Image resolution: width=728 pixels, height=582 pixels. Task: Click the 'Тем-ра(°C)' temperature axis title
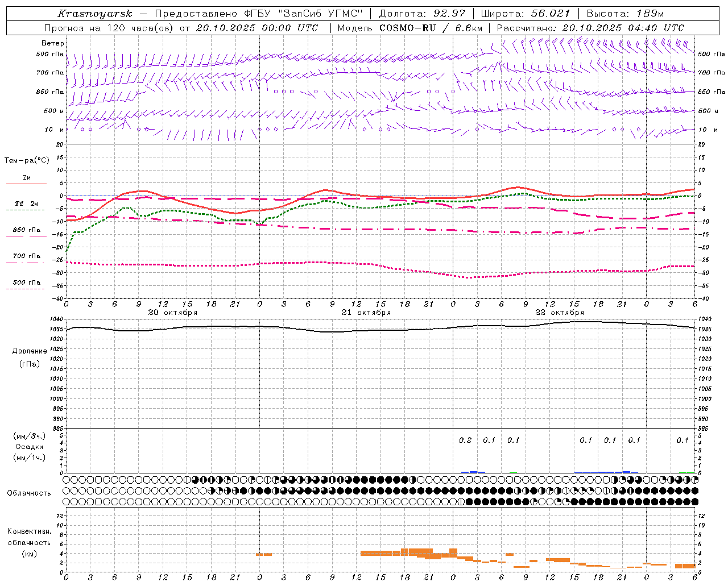click(x=27, y=161)
